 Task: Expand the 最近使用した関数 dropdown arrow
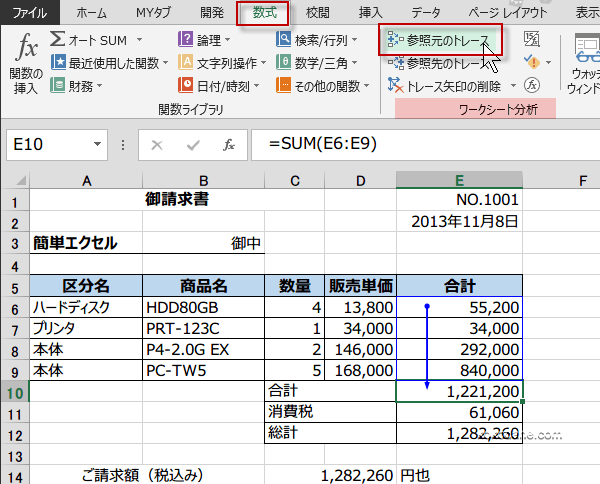(x=166, y=63)
